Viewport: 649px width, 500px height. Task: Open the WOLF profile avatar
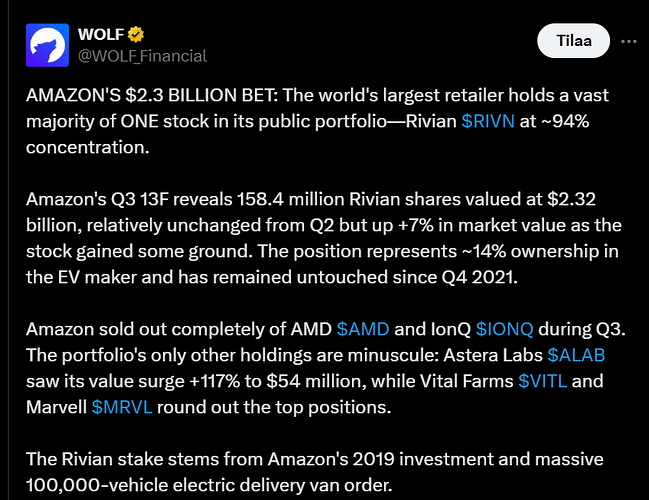47,45
